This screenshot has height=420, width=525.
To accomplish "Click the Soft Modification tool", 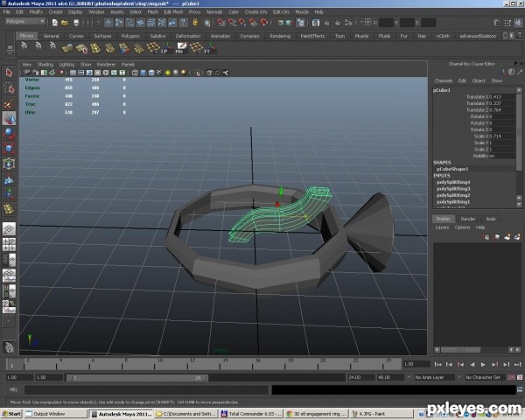I will click(x=9, y=179).
